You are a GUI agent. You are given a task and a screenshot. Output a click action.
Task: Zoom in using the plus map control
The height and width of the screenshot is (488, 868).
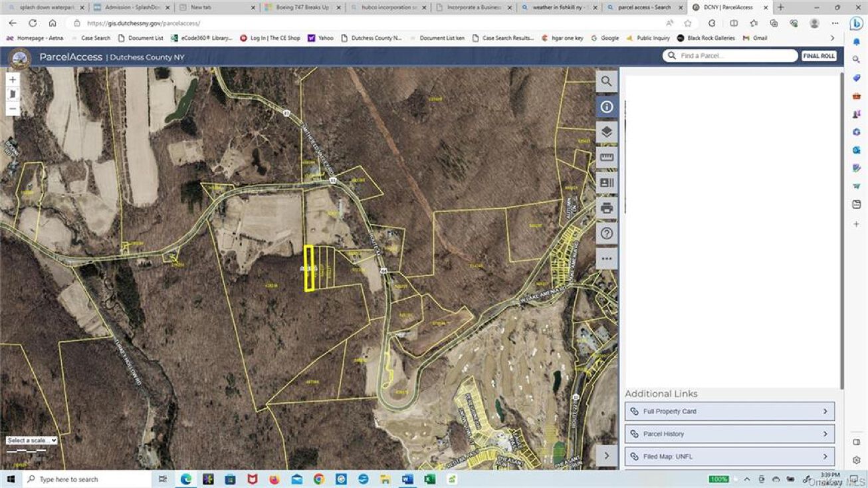(12, 78)
